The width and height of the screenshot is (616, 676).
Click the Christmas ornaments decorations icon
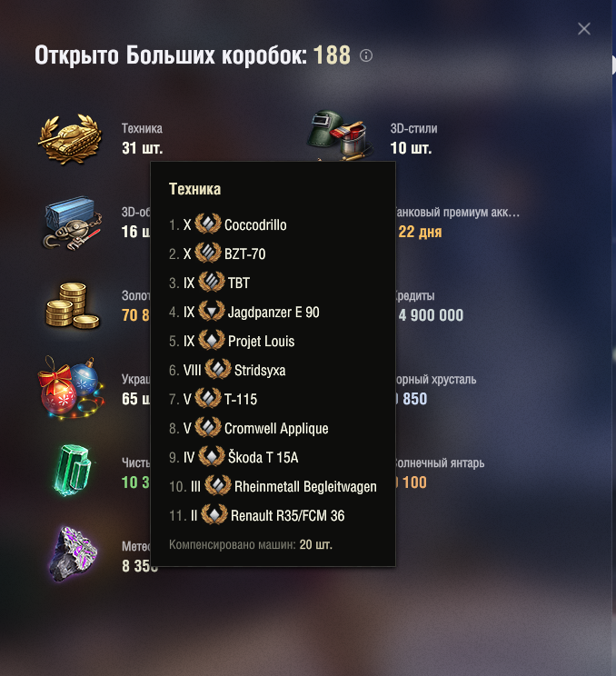pos(71,388)
